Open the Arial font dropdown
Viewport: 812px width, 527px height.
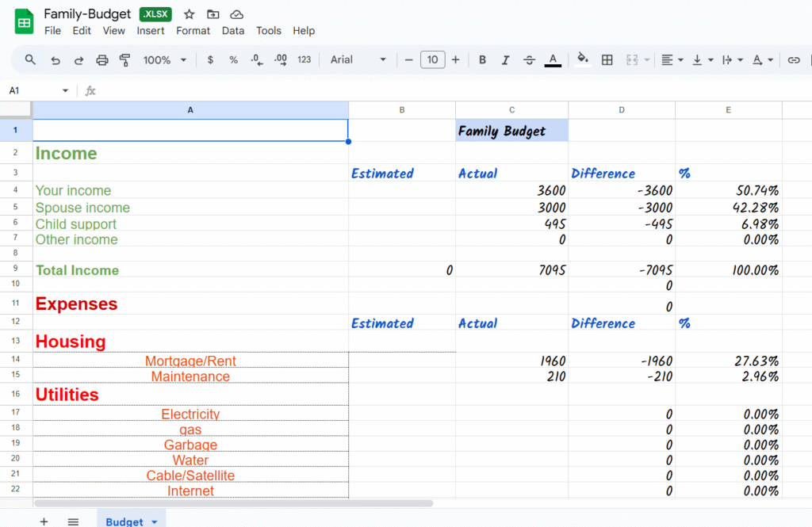coord(358,60)
